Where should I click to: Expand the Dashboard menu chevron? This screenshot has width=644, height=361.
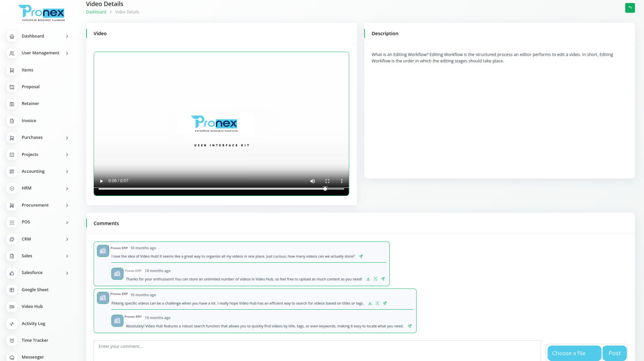pos(67,36)
